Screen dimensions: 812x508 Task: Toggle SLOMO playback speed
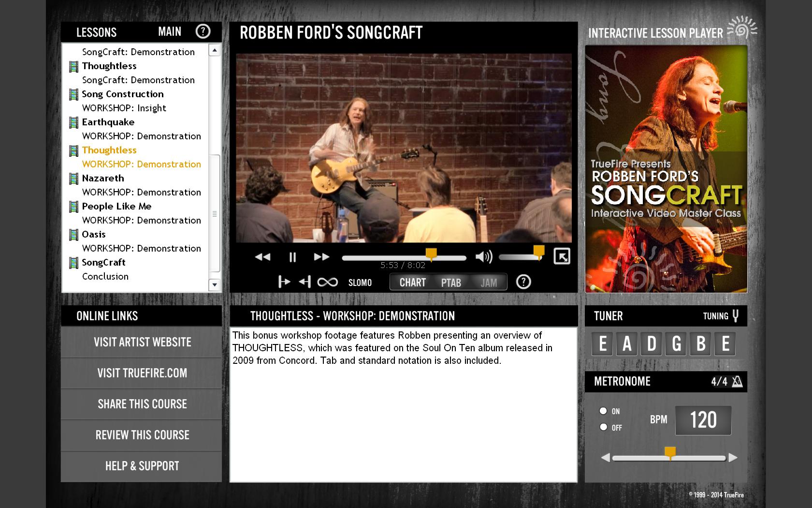tap(360, 283)
